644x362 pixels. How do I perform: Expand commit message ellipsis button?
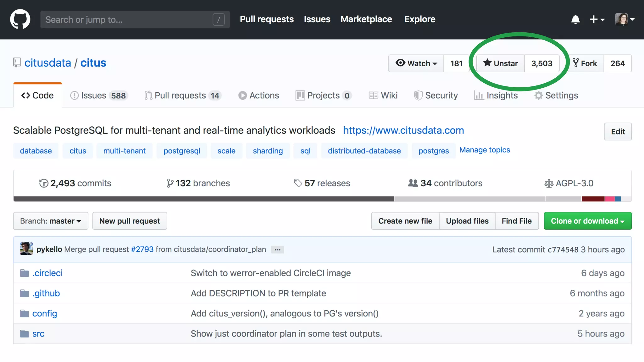pyautogui.click(x=277, y=250)
